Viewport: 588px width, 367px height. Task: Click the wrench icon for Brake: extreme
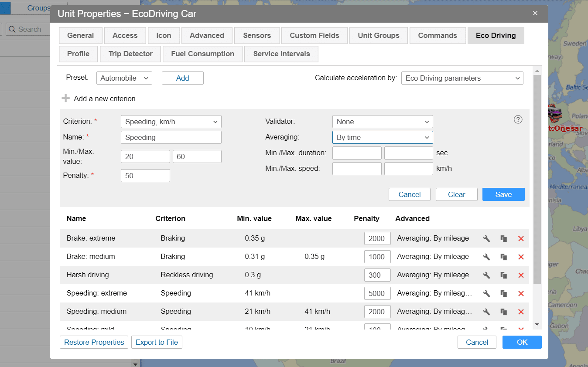pos(486,238)
